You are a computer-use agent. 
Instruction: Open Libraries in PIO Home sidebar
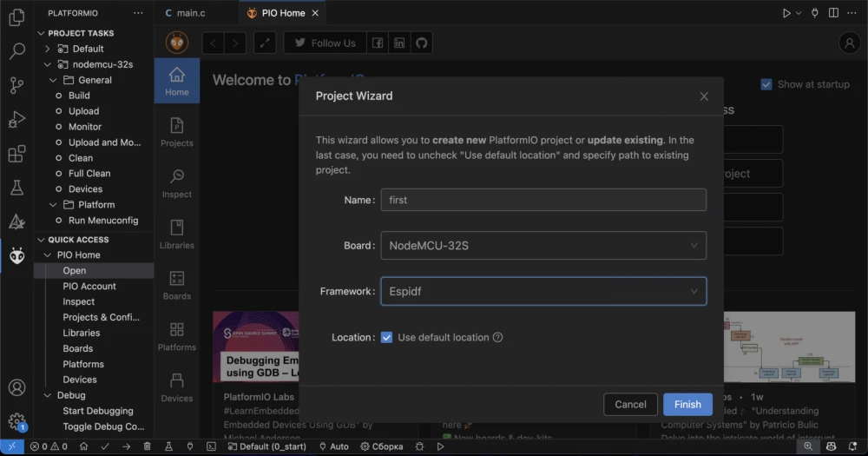(x=177, y=234)
